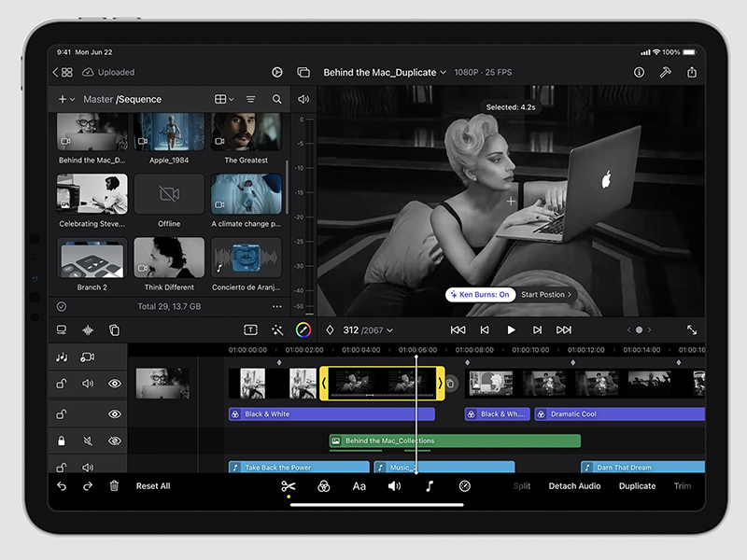747x560 pixels.
Task: Open the magic wand effects tool
Action: tap(276, 330)
